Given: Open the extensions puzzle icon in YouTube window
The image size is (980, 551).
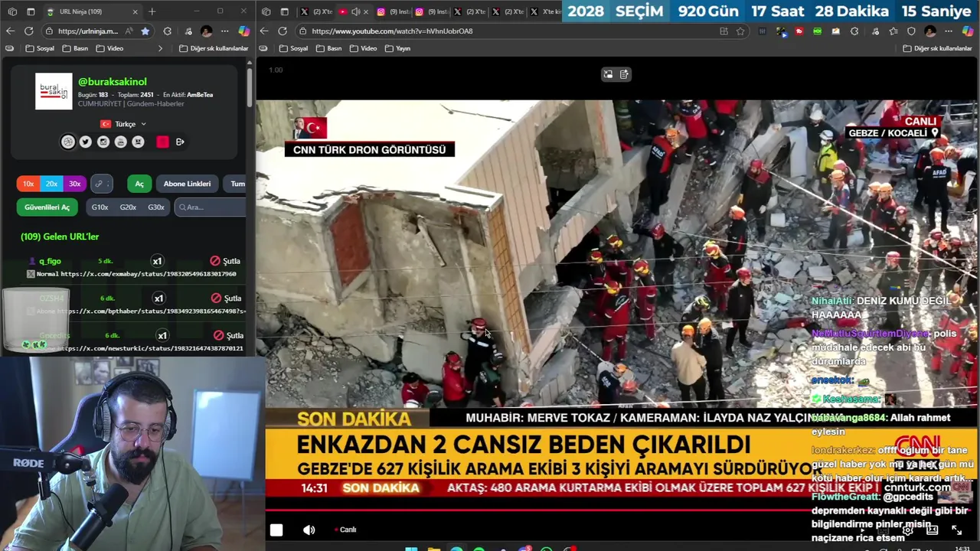Looking at the screenshot, I should (854, 31).
